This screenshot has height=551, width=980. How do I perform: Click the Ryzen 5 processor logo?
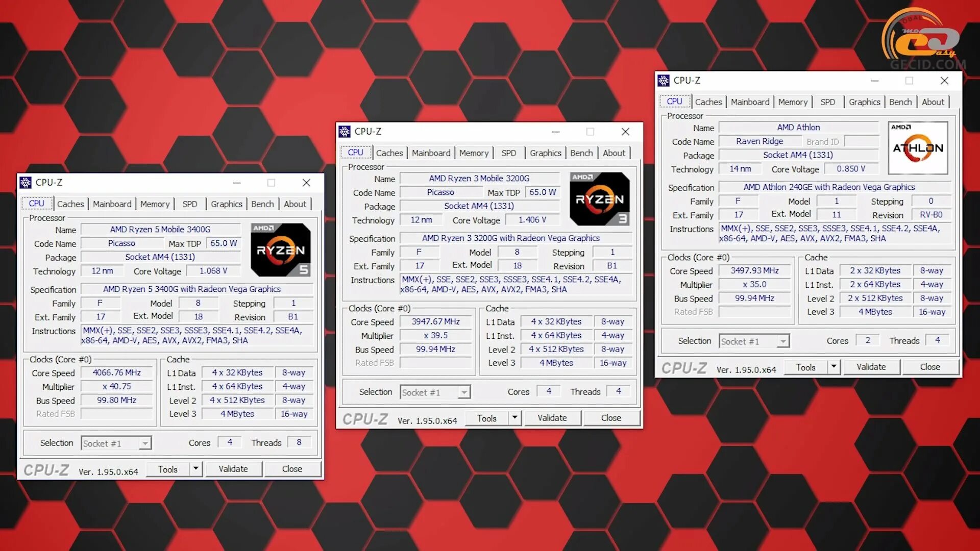(x=281, y=250)
